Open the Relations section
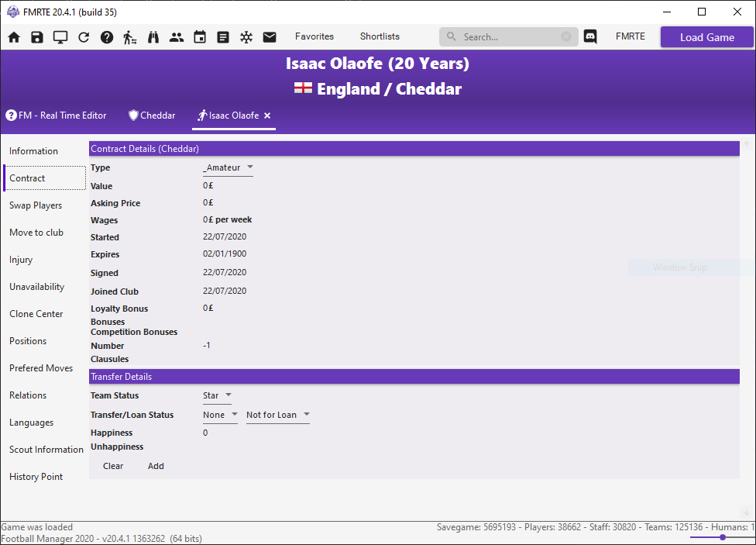The width and height of the screenshot is (756, 545). (x=28, y=395)
